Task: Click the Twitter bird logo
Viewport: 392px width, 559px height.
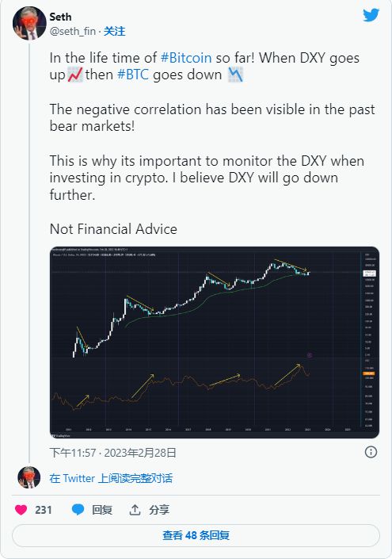Action: [371, 15]
